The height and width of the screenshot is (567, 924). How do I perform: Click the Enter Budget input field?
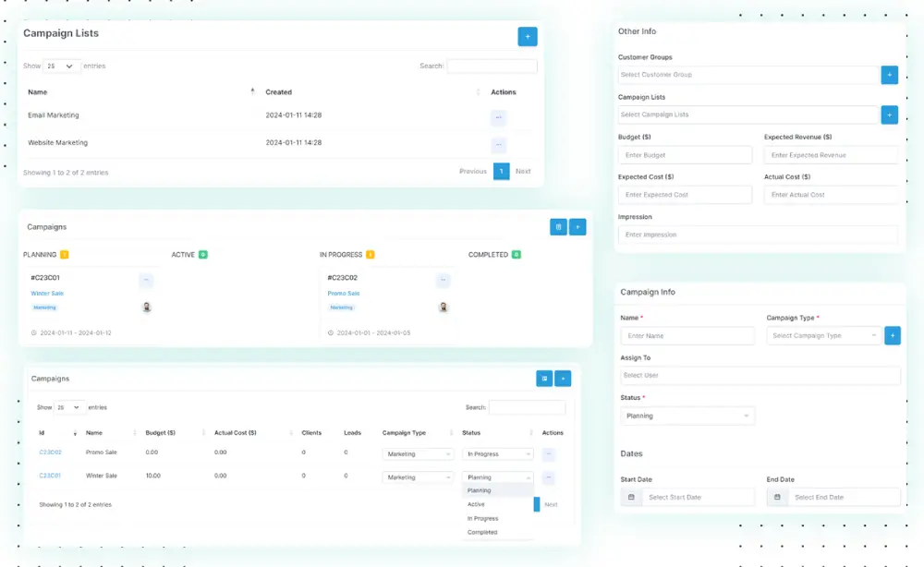[685, 155]
